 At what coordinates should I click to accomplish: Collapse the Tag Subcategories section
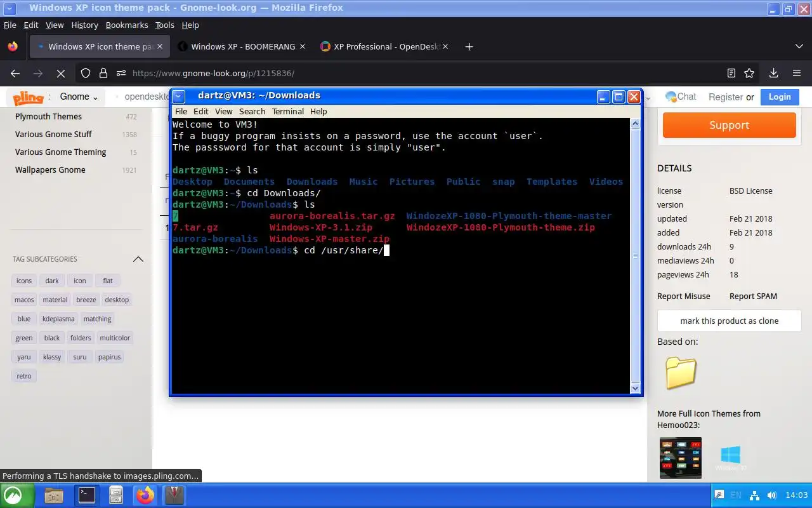click(x=138, y=259)
